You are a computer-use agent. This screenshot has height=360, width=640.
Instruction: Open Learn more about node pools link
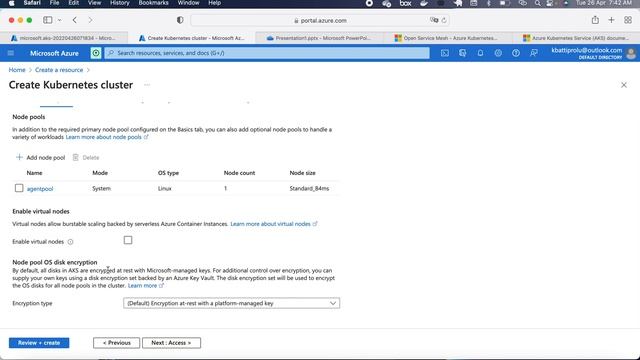[x=107, y=137]
